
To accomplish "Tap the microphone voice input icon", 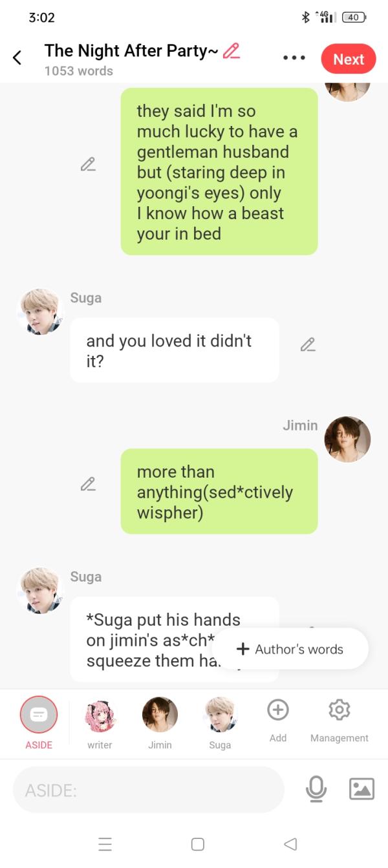I will pyautogui.click(x=316, y=789).
